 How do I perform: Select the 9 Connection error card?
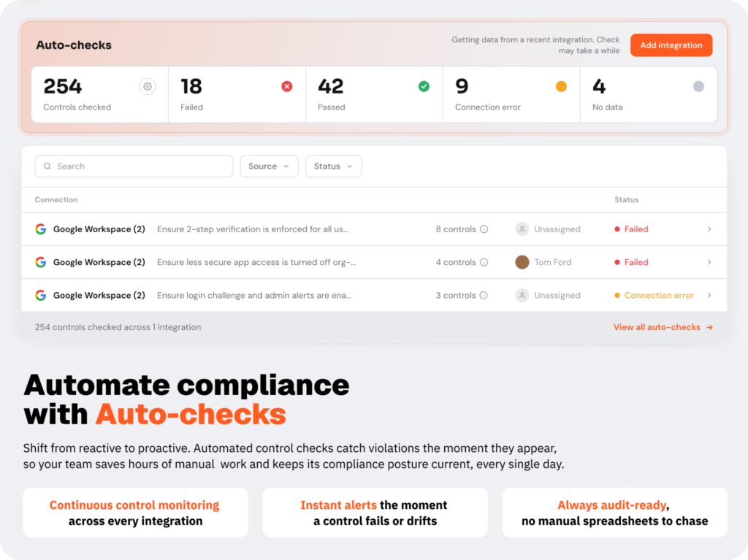(511, 94)
